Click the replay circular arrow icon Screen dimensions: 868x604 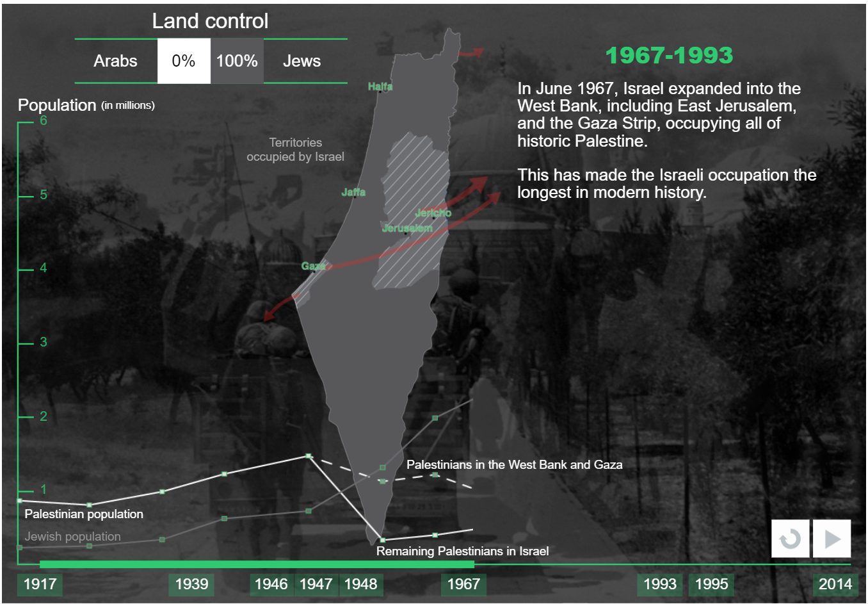click(791, 539)
